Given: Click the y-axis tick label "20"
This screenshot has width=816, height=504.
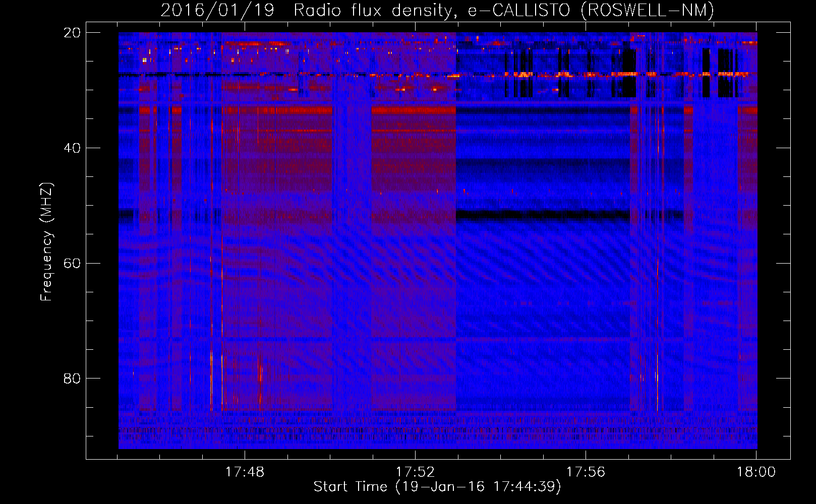Looking at the screenshot, I should (72, 33).
